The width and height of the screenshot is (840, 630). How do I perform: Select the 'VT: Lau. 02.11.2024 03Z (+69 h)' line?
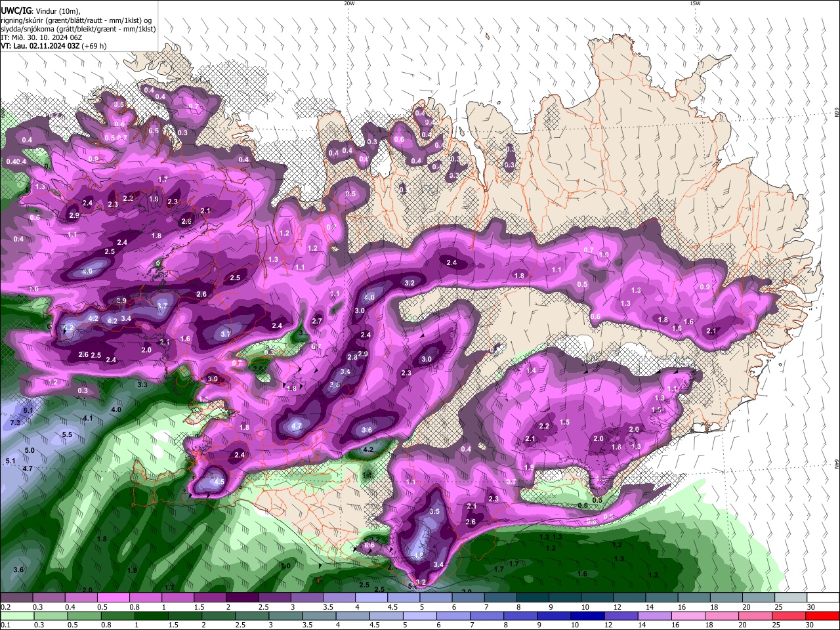click(x=54, y=46)
